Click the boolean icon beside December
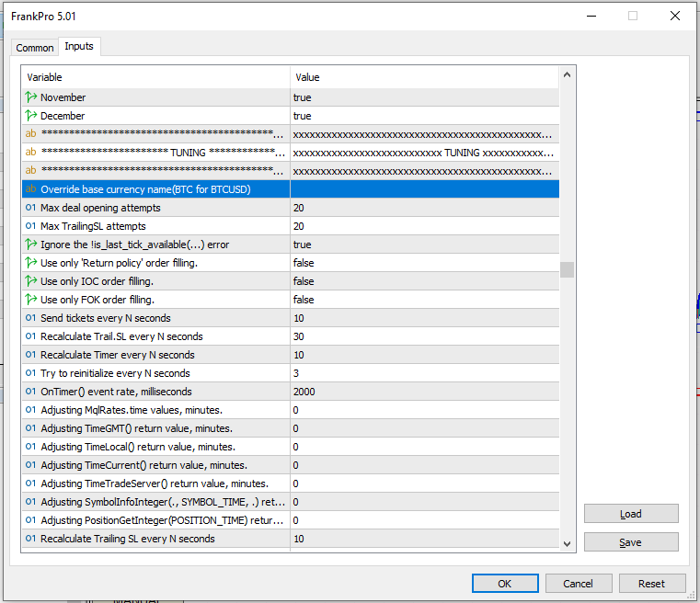700x603 pixels. click(x=30, y=116)
